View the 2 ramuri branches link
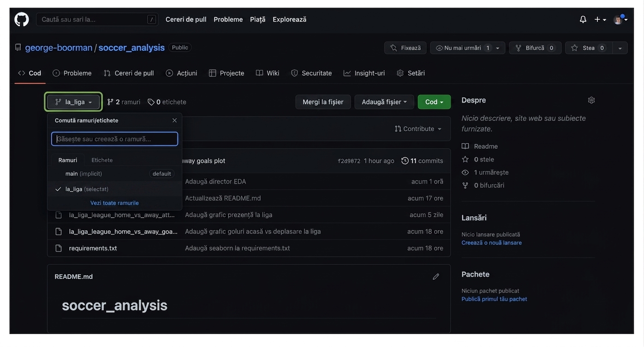644x347 pixels. pyautogui.click(x=124, y=102)
